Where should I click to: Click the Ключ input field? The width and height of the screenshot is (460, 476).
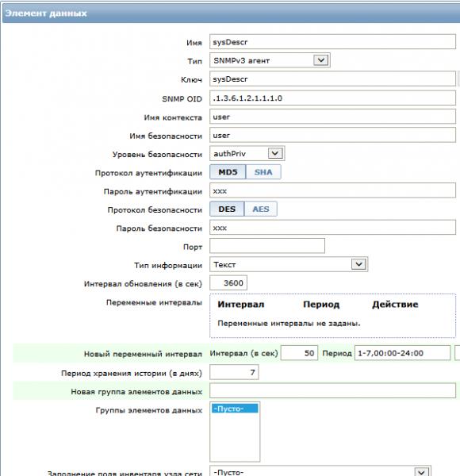[332, 79]
